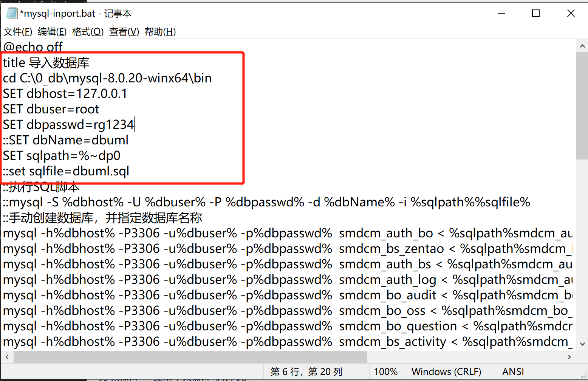Click the mysql line for smdcm_bo_audit

click(288, 295)
